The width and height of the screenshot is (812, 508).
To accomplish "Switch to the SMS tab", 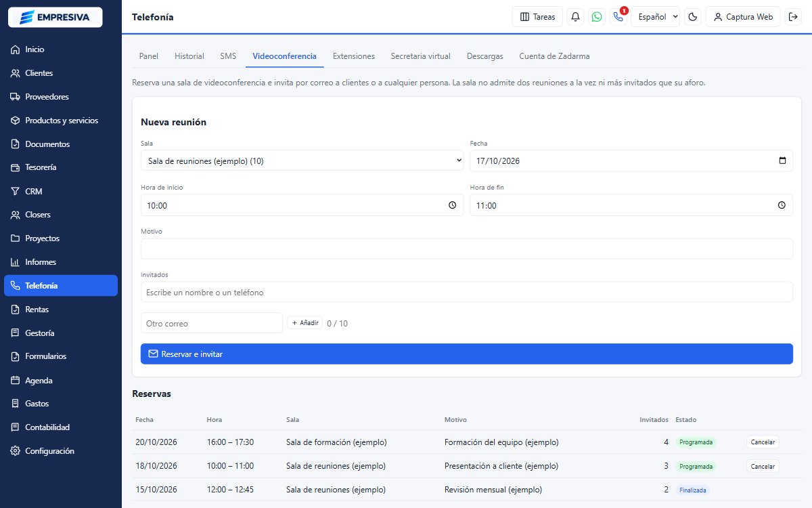I will point(228,56).
